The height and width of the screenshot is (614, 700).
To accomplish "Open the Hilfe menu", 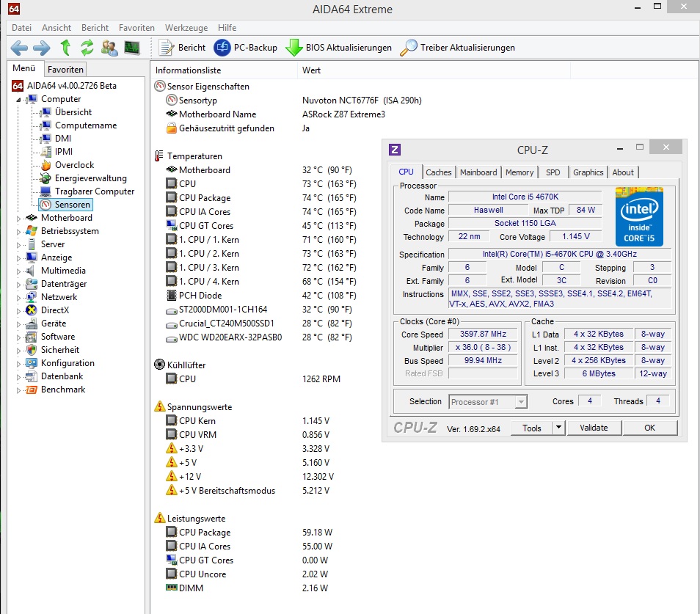I will click(227, 28).
